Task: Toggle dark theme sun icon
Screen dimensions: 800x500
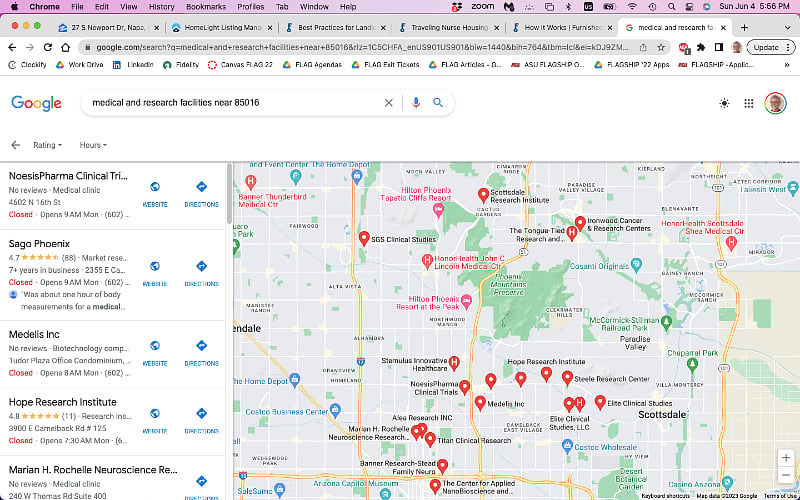Action: click(724, 103)
